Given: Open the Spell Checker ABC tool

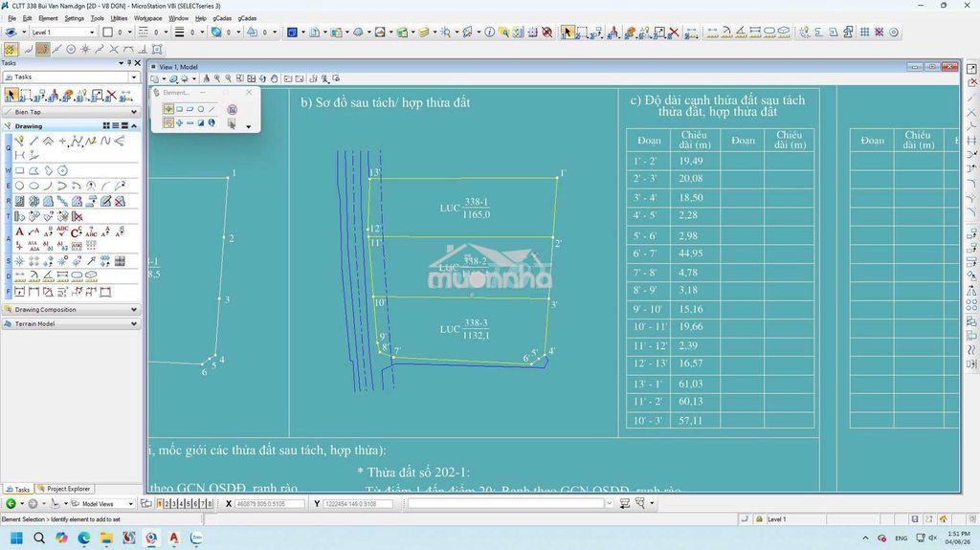Looking at the screenshot, I should tap(62, 231).
